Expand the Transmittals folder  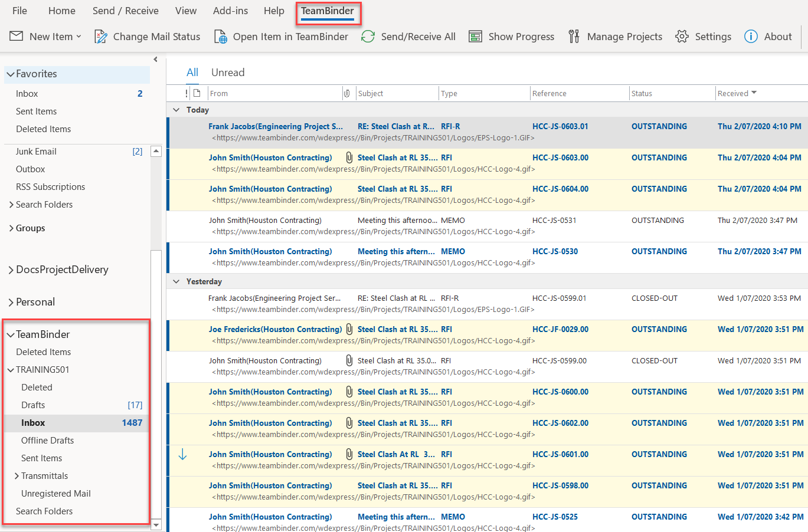tap(17, 475)
